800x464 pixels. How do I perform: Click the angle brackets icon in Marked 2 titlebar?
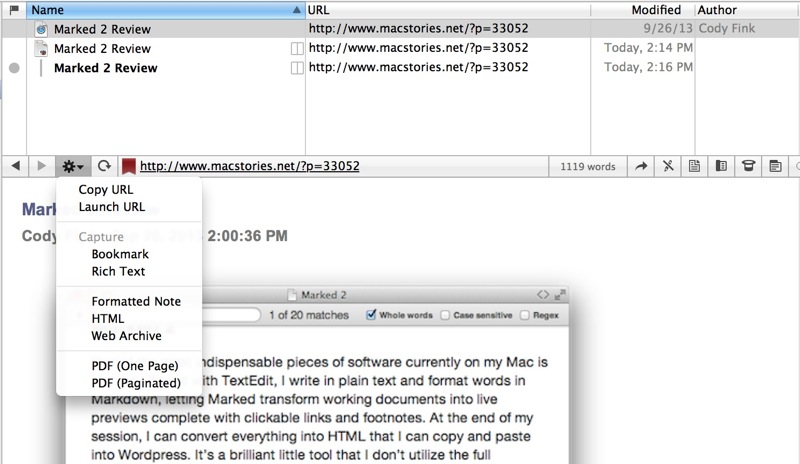543,295
